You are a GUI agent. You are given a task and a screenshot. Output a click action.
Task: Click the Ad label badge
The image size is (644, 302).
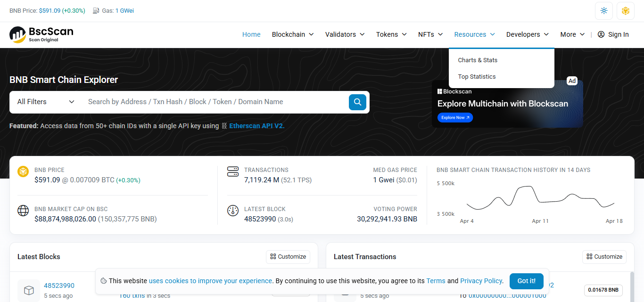click(x=572, y=81)
